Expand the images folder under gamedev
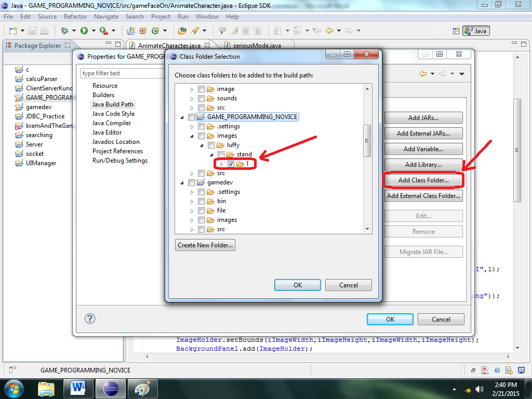This screenshot has height=399, width=532. click(x=191, y=219)
